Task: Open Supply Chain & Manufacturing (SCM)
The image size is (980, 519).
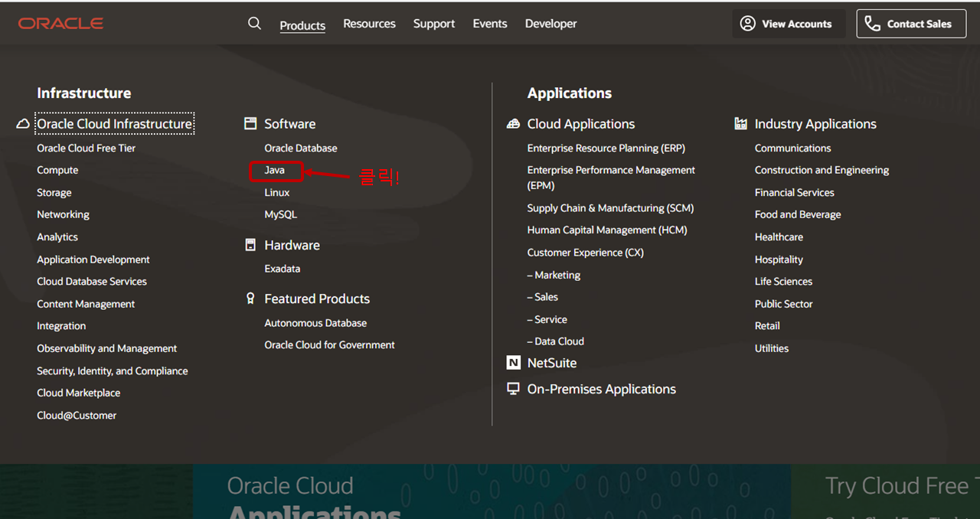Action: [x=610, y=208]
